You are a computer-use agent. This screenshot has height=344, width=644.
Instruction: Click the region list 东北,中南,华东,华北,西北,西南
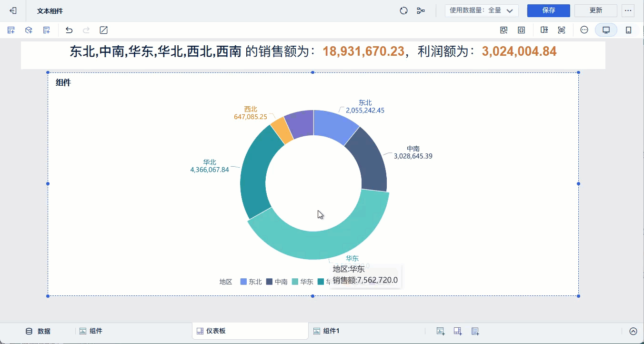pos(156,51)
